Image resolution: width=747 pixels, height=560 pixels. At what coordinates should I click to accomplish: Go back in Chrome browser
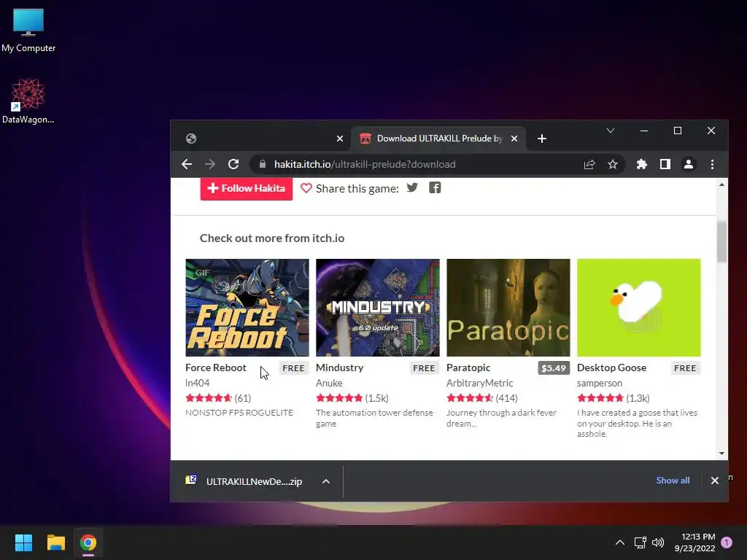(187, 164)
